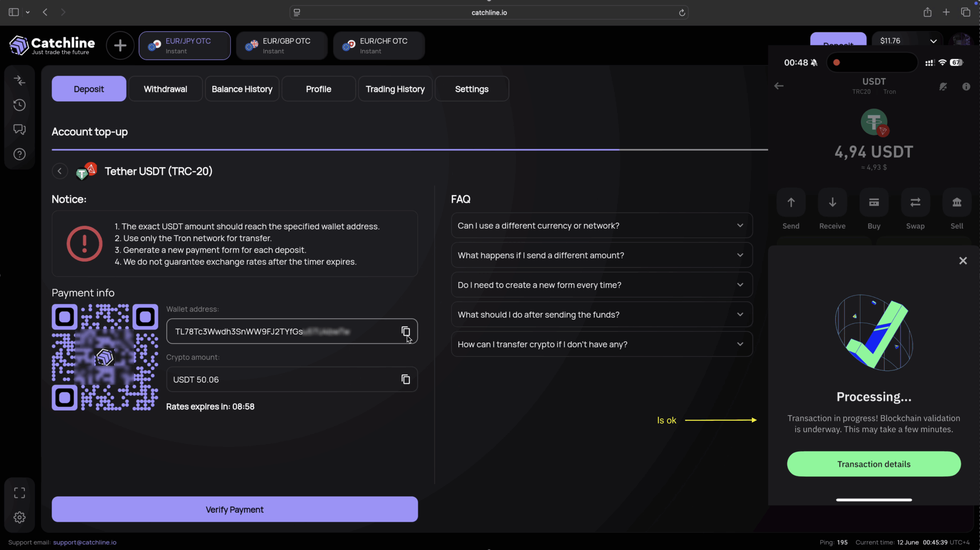This screenshot has height=550, width=980.
Task: Expand "What happens if I send a different amount"
Action: point(601,255)
